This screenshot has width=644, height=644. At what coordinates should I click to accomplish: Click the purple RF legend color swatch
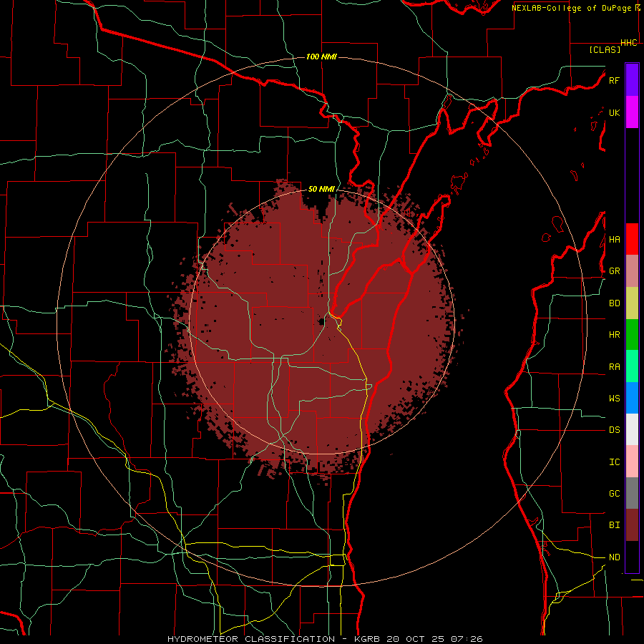[x=632, y=80]
